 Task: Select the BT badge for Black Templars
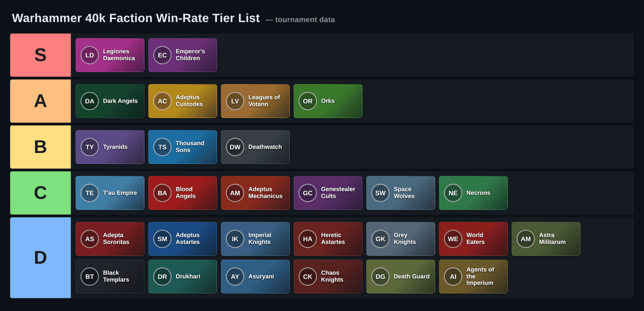[x=90, y=277]
